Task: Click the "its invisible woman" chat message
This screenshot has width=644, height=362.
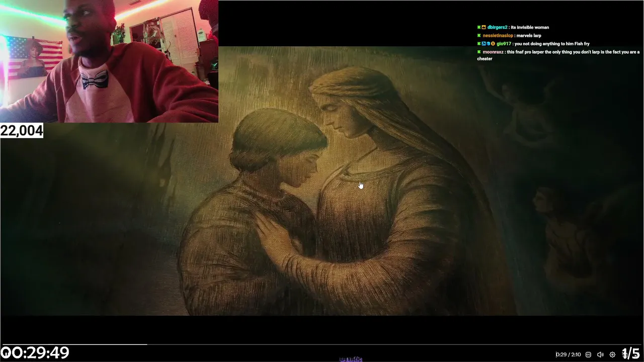Action: [530, 27]
